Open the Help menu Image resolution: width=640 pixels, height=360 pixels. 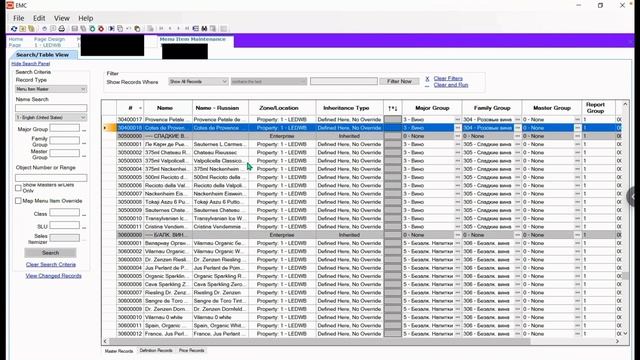86,18
